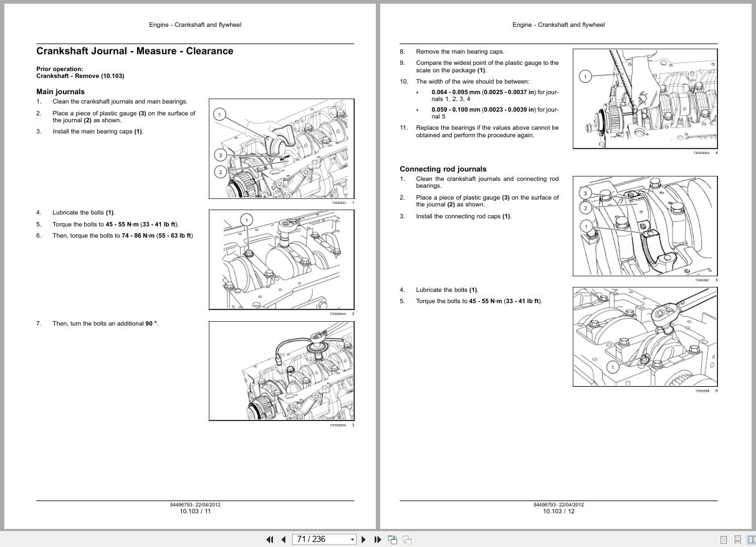Select continuous scrolling page layout
Screen dimensions: 756x547
737,539
